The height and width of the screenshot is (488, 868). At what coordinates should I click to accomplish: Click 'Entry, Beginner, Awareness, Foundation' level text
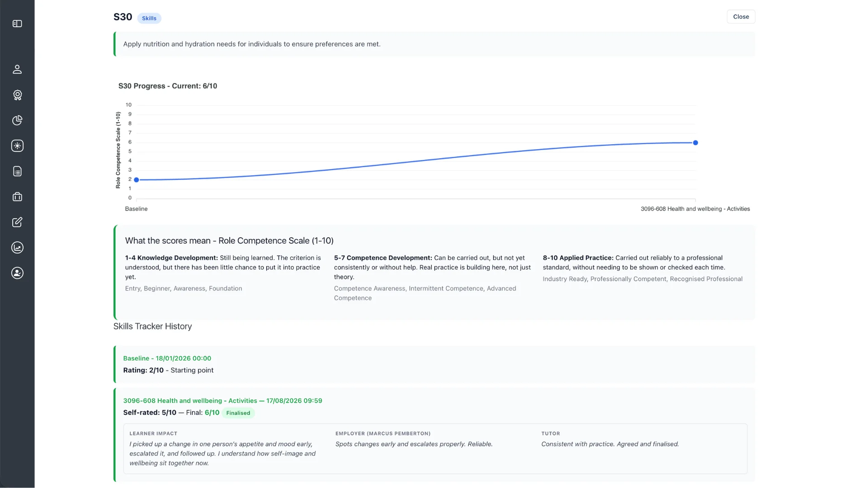184,289
